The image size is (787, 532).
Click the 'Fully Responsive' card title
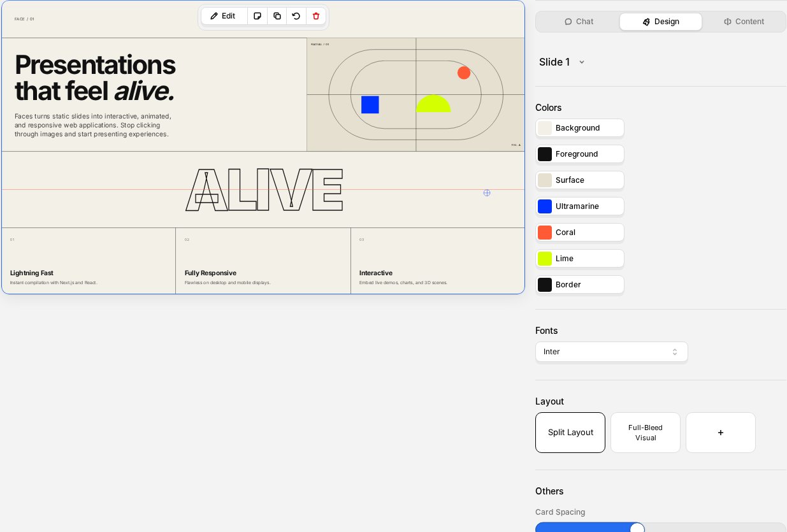click(210, 273)
